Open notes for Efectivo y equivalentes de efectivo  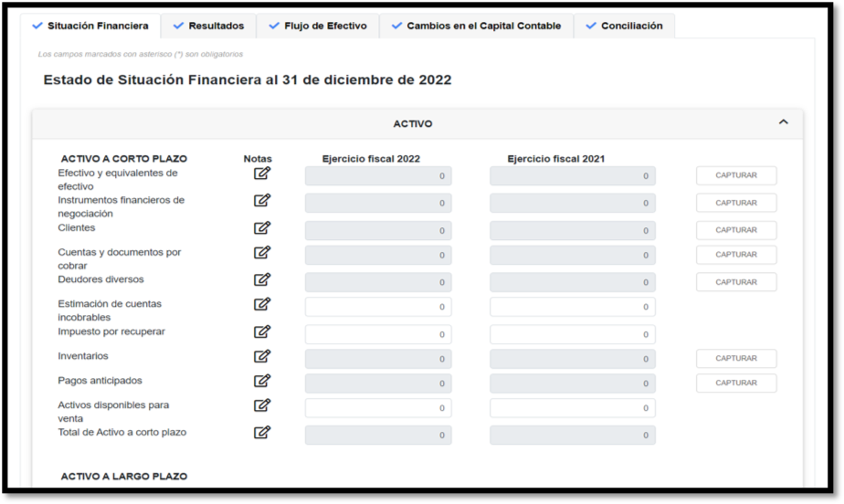click(x=262, y=173)
